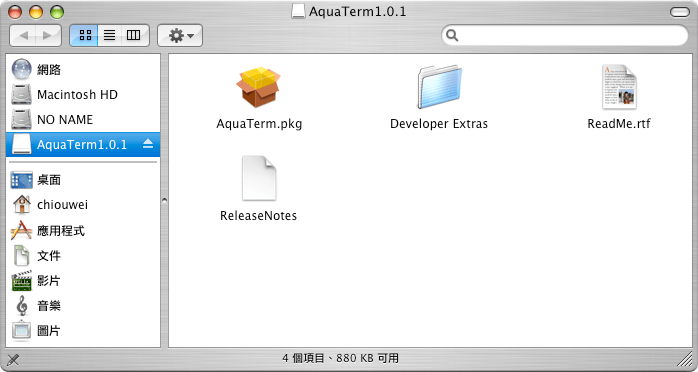Select the AquaTerm1.0.1 disk icon in sidebar
Screen dimensions: 698x372
22,144
